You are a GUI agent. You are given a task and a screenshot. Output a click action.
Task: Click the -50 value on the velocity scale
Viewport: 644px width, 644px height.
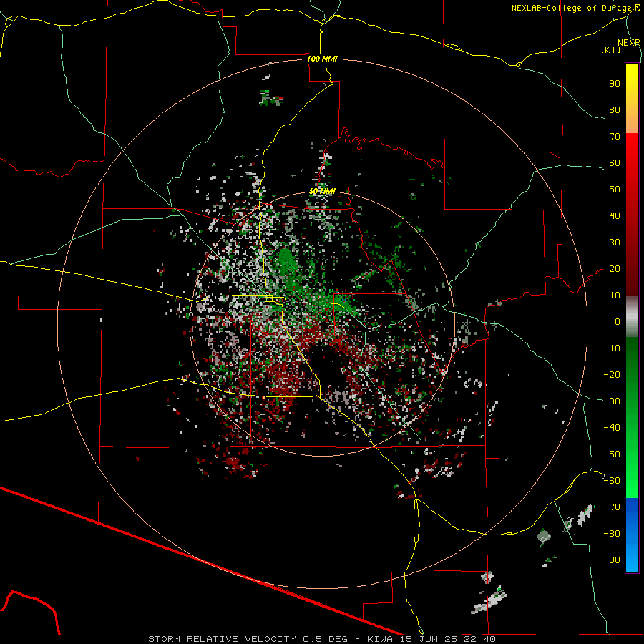[x=612, y=454]
